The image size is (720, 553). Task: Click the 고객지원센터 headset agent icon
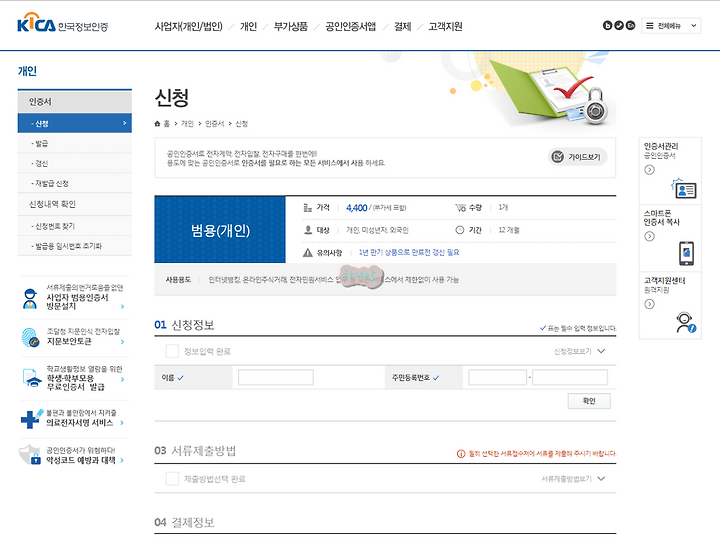(686, 322)
